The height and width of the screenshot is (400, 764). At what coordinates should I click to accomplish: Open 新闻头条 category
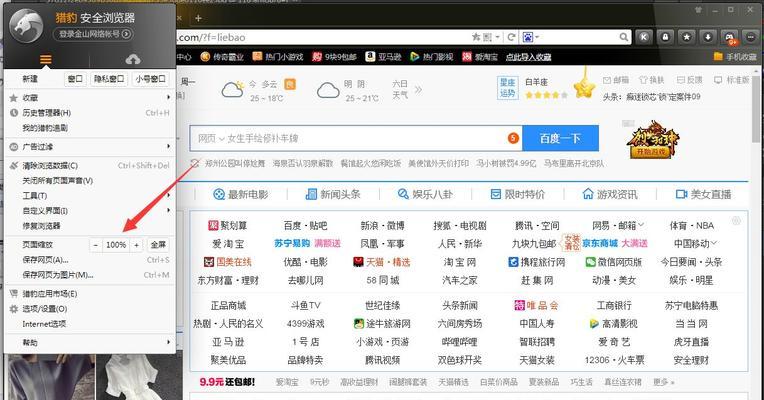point(333,194)
